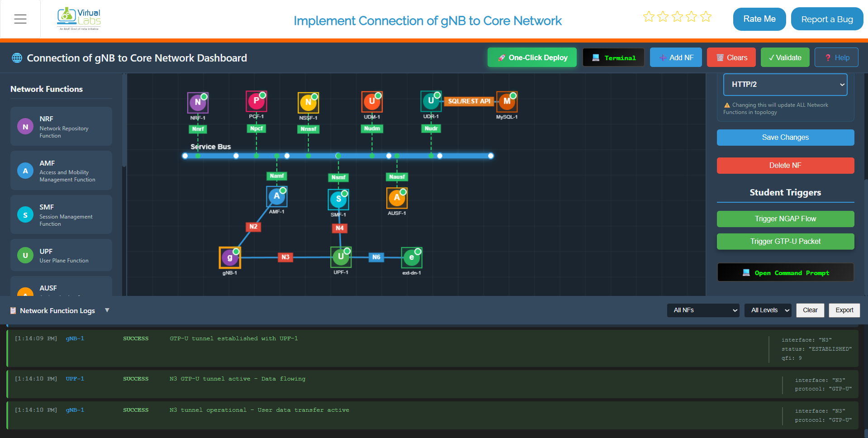This screenshot has height=438, width=868.
Task: Click Open Command Prompt
Action: [x=785, y=273]
